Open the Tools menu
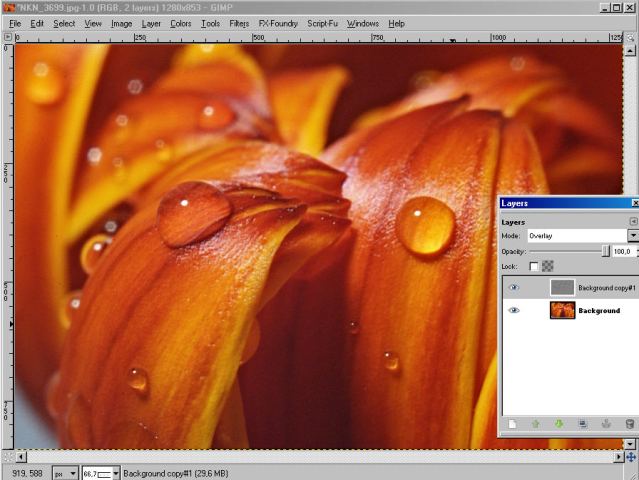This screenshot has width=639, height=480. [x=210, y=24]
